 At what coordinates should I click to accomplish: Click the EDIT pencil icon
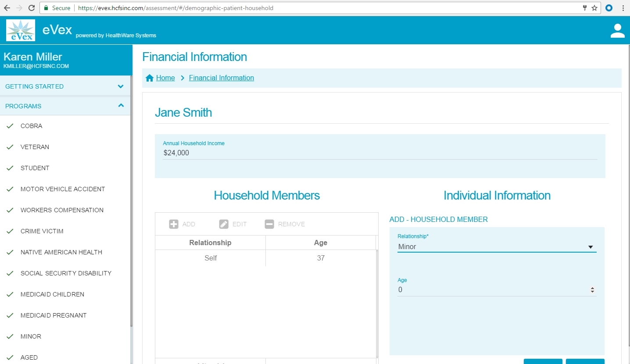pos(224,224)
